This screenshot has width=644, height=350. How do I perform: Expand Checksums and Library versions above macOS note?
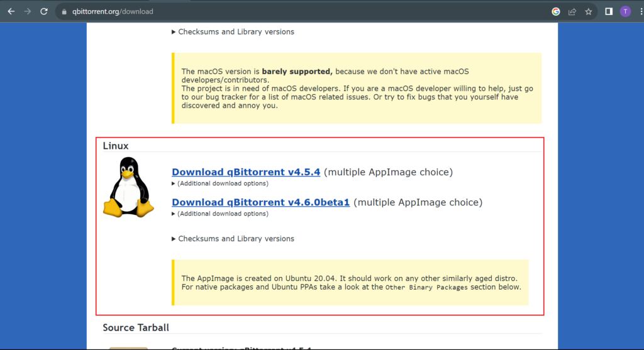[x=233, y=31]
